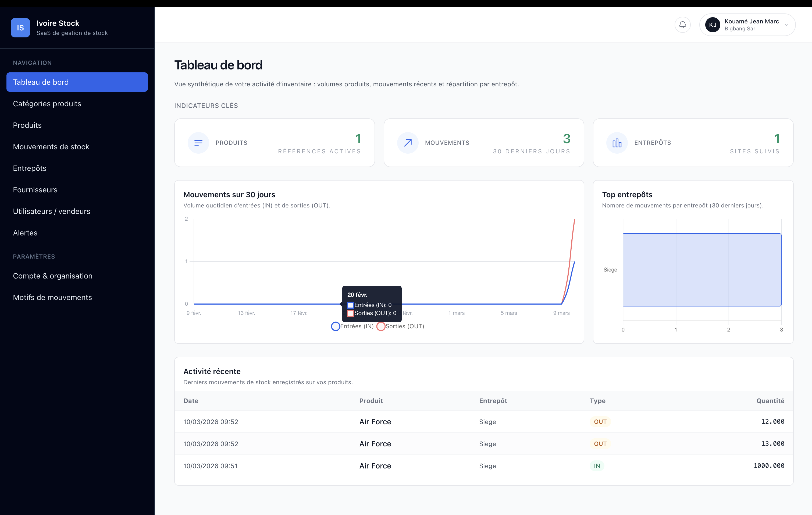Screen dimensions: 812x515
Task: Click the IN type badge
Action: (597, 466)
